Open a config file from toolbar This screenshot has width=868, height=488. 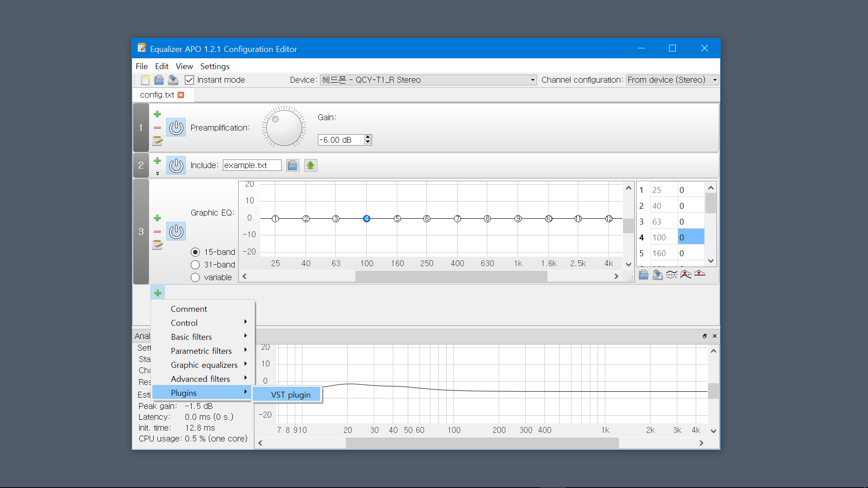point(159,80)
